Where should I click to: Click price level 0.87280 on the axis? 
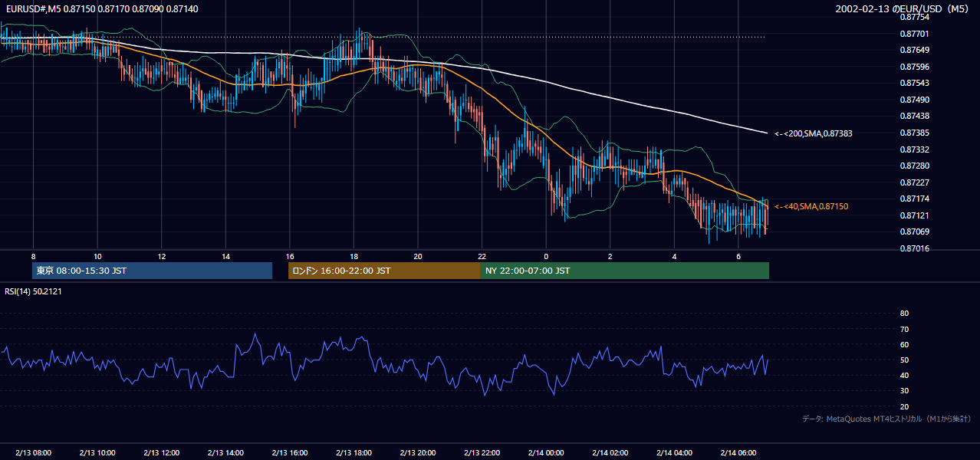(x=913, y=166)
